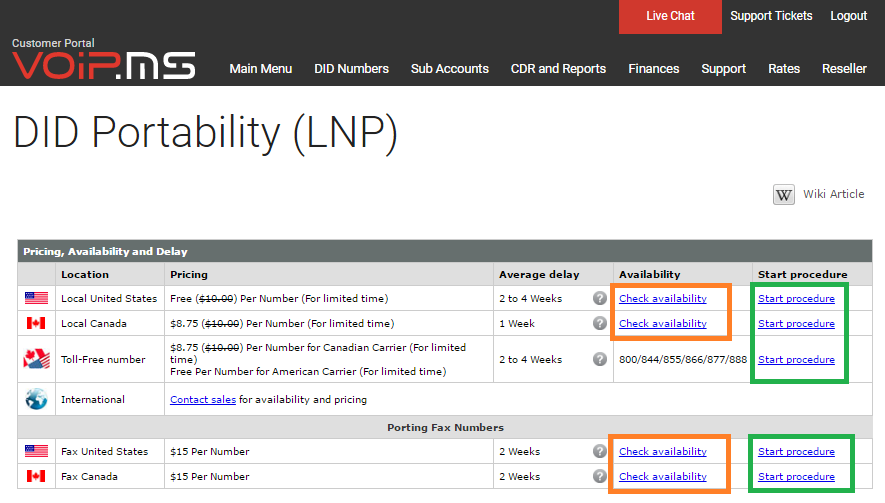Click help icon in Fax Canada row
The image size is (885, 503).
point(599,476)
